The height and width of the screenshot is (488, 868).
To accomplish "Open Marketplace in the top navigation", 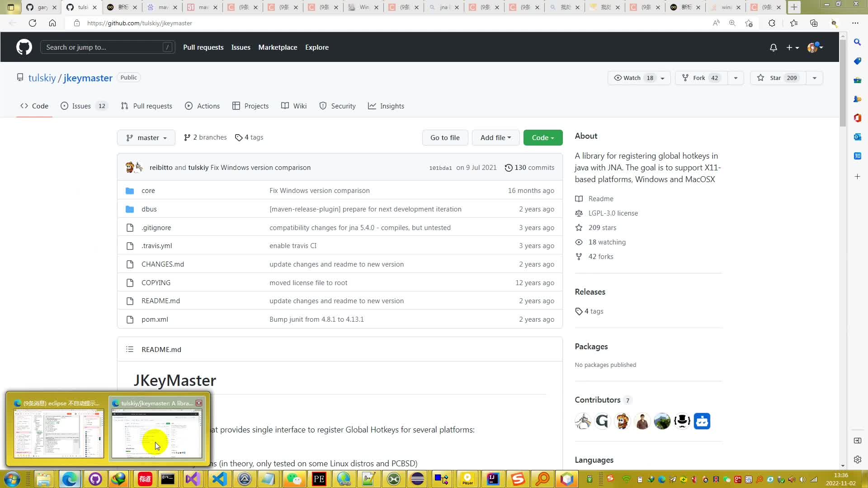I will [x=278, y=47].
